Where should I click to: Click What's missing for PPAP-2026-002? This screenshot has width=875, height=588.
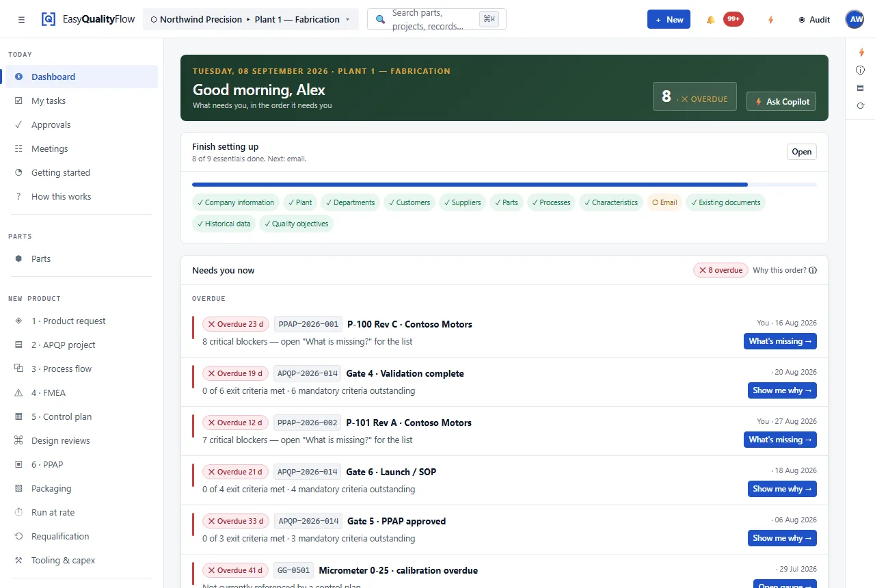[x=780, y=440]
